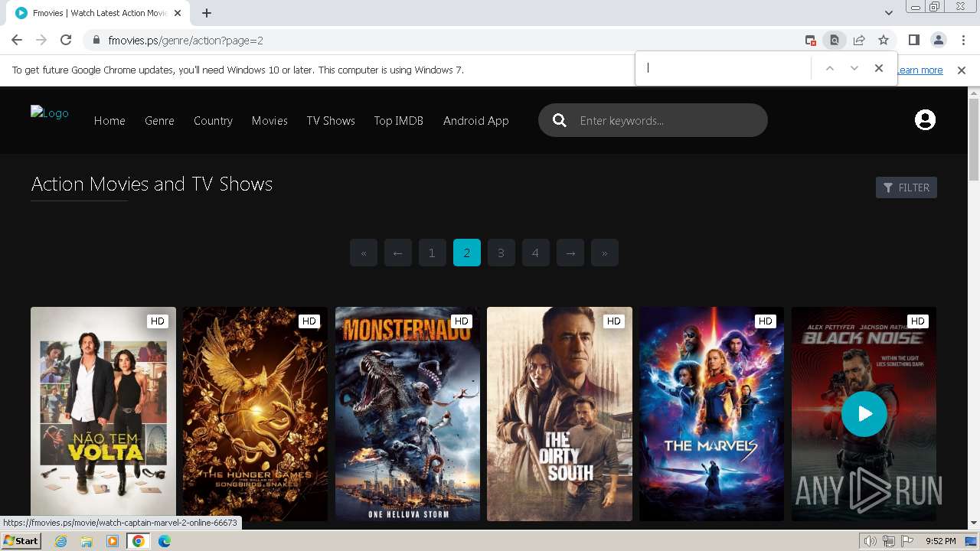This screenshot has height=551, width=980.
Task: Jump to first page with « button
Action: click(x=364, y=253)
